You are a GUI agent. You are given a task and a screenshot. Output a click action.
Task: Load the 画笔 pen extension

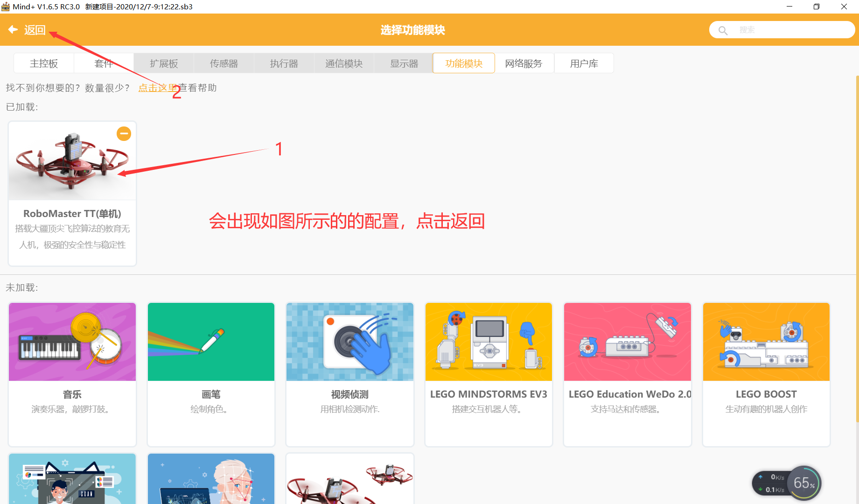(x=211, y=374)
